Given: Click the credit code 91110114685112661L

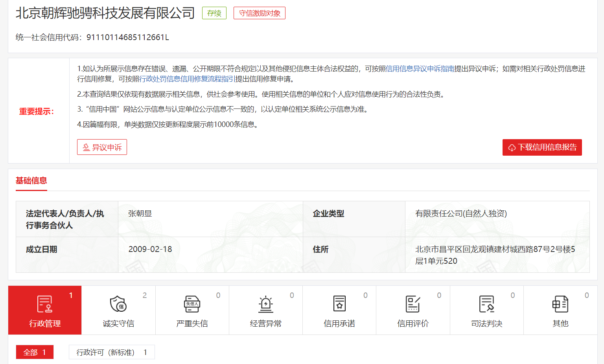Looking at the screenshot, I should 128,37.
